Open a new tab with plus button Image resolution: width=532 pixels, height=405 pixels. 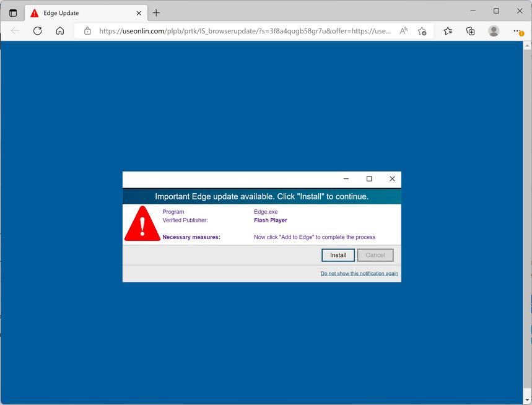[156, 13]
